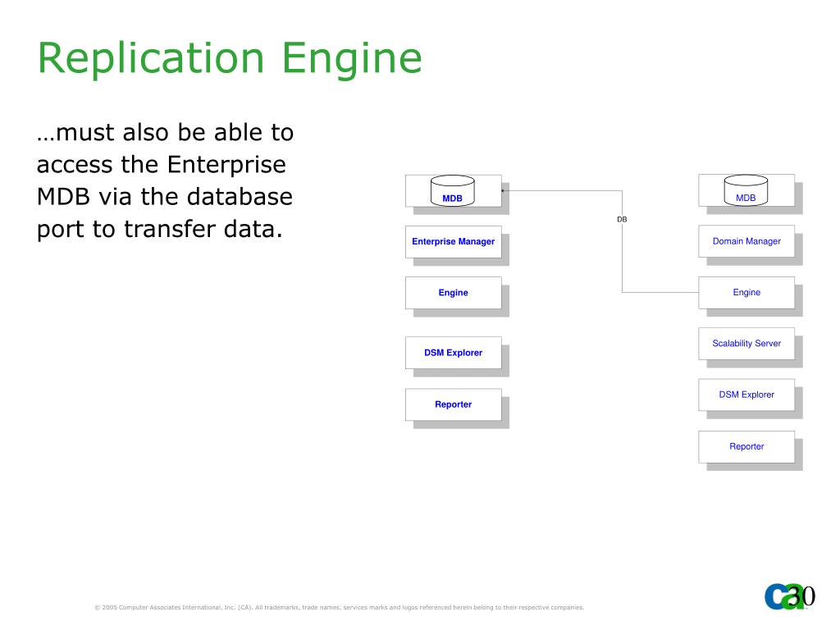The width and height of the screenshot is (840, 630).
Task: Select the Scalability Server box
Action: (746, 344)
